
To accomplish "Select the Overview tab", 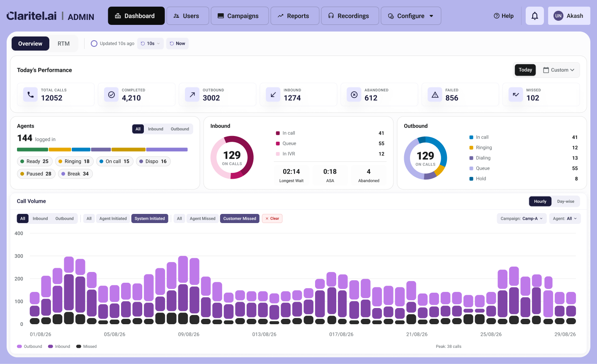I will point(30,44).
